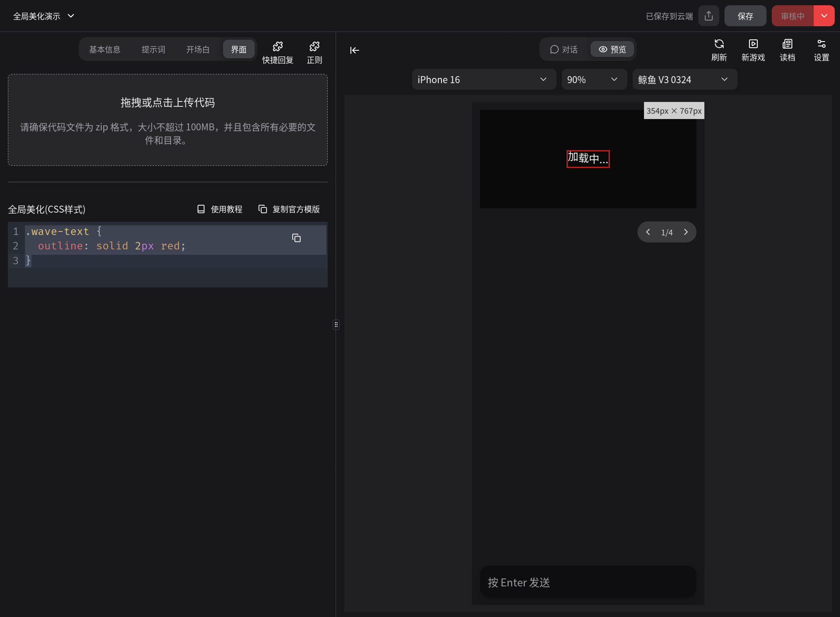Open the iPhone 16 device selector
This screenshot has height=617, width=840.
(483, 79)
